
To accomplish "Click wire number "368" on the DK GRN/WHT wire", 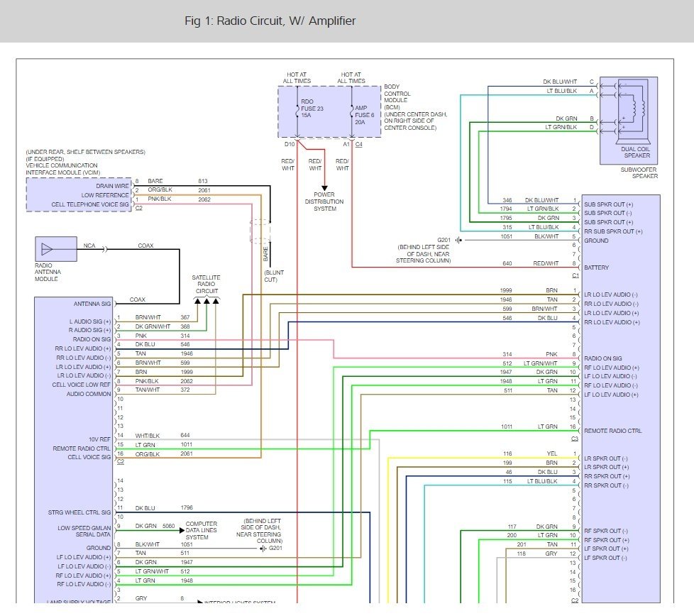I will tap(185, 326).
